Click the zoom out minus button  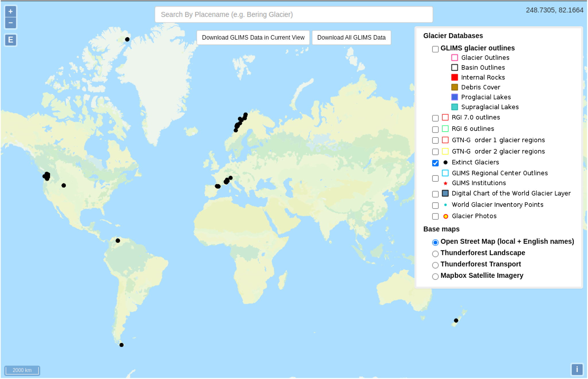point(11,23)
